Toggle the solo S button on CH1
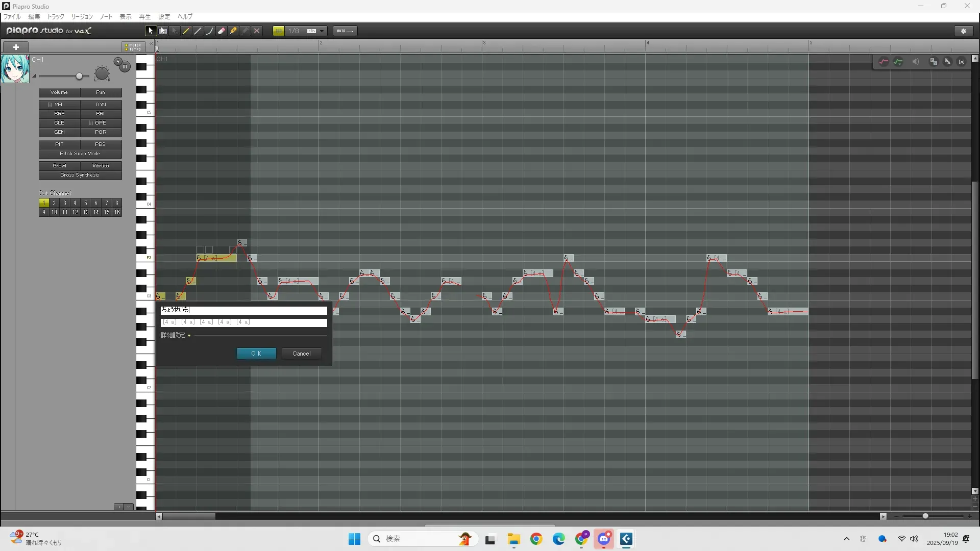Viewport: 980px width, 551px height. pos(118,62)
